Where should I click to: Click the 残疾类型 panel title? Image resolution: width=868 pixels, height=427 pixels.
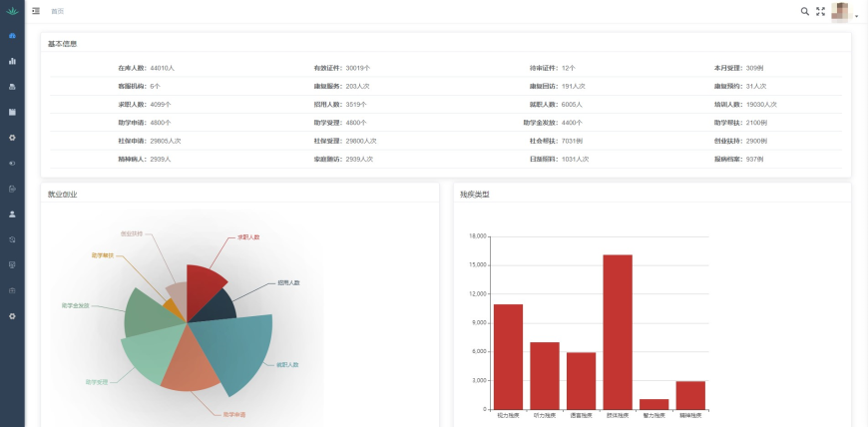(475, 195)
